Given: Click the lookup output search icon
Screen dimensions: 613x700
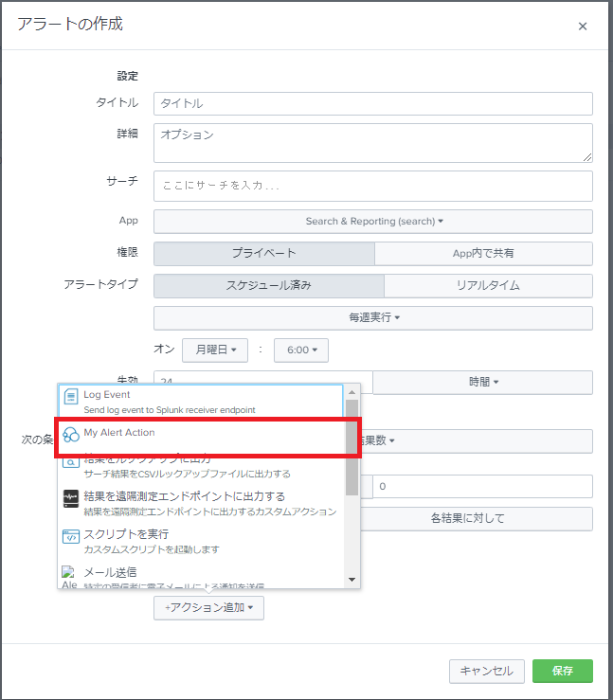Looking at the screenshot, I should [x=71, y=462].
